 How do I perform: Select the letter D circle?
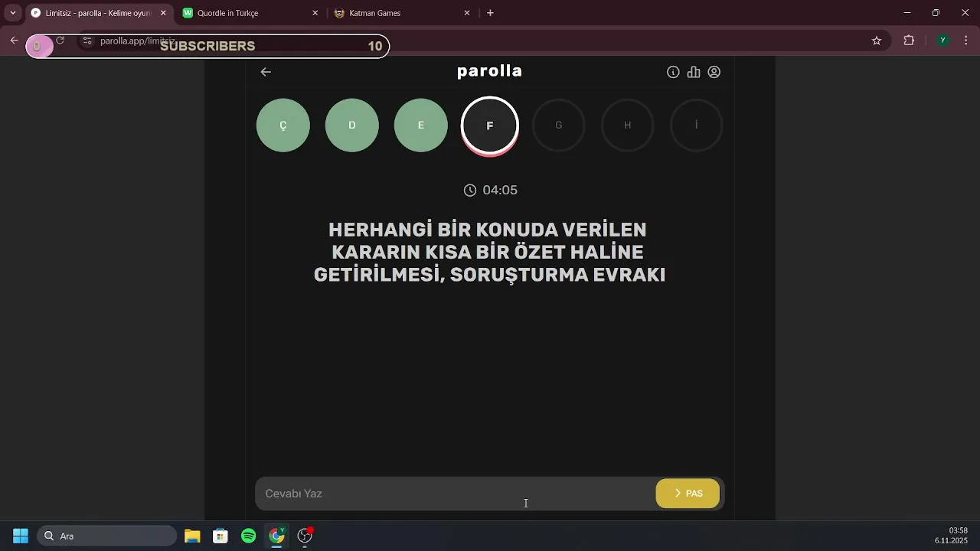click(352, 126)
